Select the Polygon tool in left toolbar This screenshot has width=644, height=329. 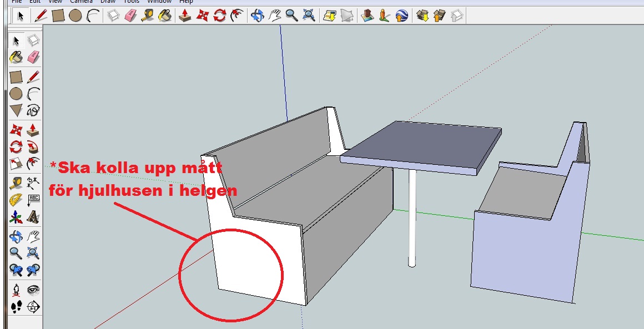(16, 110)
